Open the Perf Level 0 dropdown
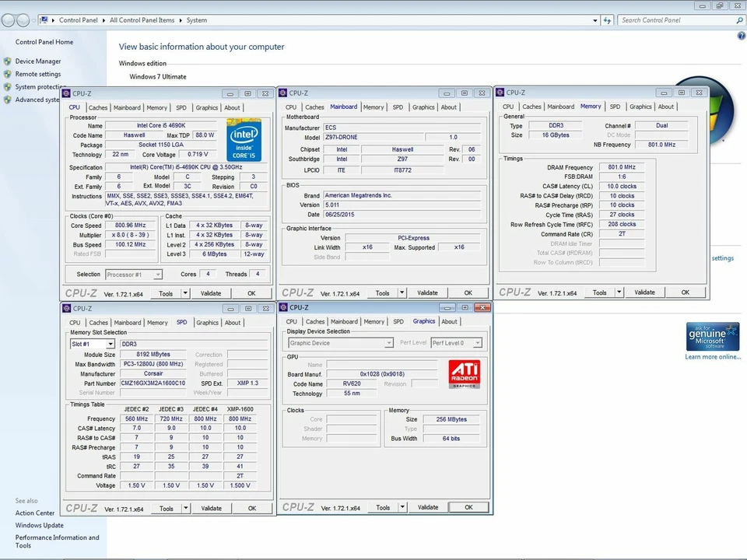747x560 pixels. (477, 343)
